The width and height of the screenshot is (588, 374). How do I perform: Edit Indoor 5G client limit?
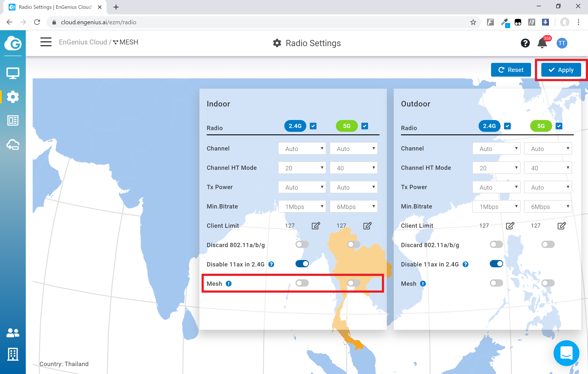click(367, 226)
